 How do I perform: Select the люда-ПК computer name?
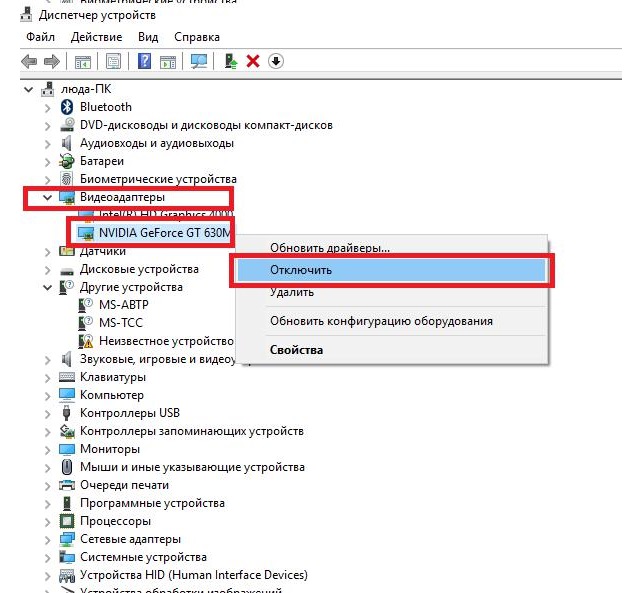[86, 89]
